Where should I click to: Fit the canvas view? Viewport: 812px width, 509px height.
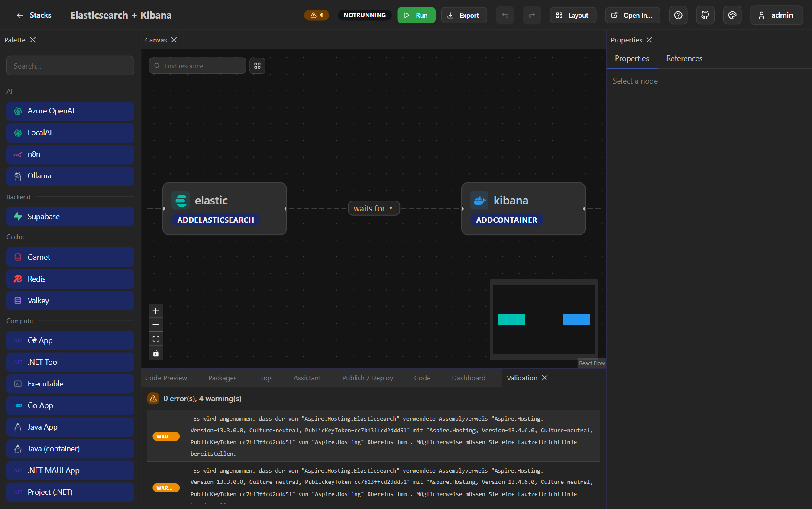click(156, 339)
